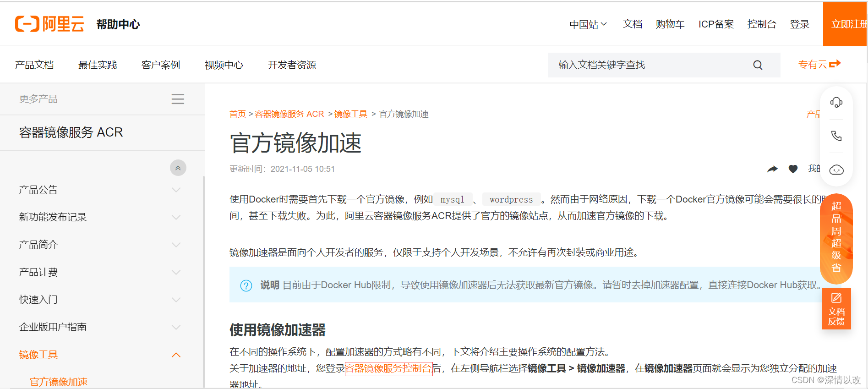The width and height of the screenshot is (868, 389).
Task: Click the phone contact icon
Action: pyautogui.click(x=836, y=136)
